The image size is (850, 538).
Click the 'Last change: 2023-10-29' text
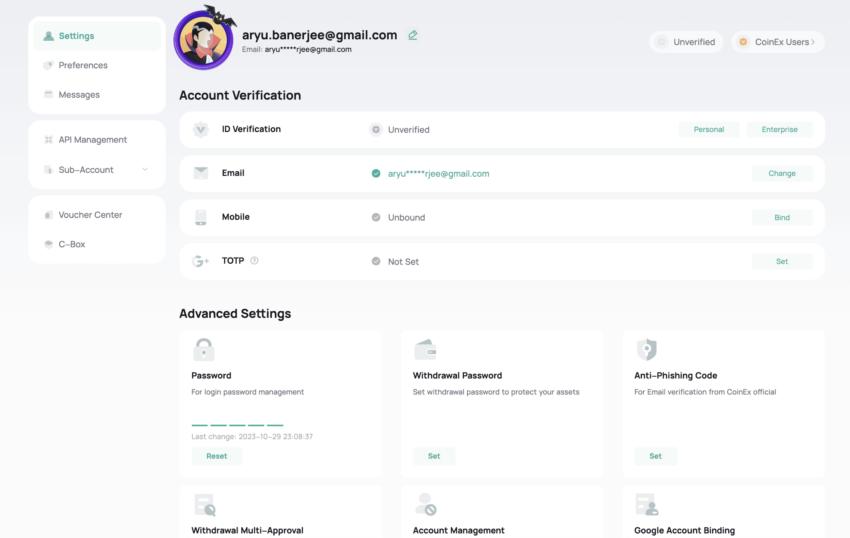coord(252,437)
